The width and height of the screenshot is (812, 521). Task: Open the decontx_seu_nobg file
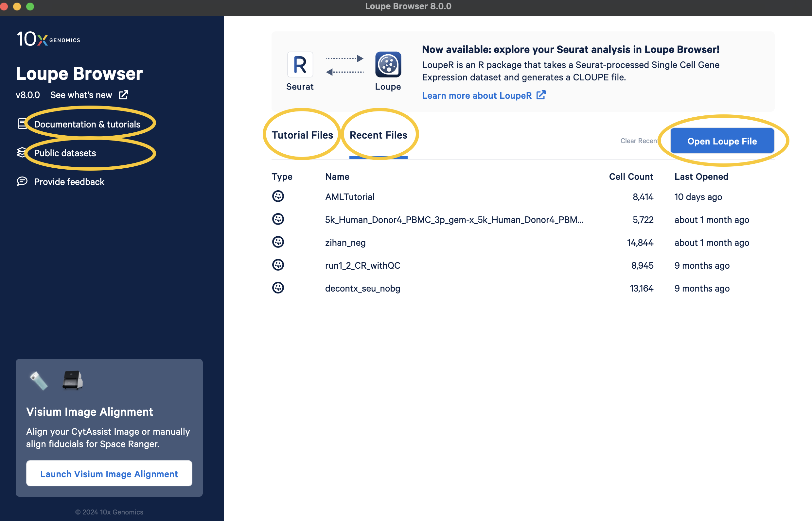(x=363, y=289)
